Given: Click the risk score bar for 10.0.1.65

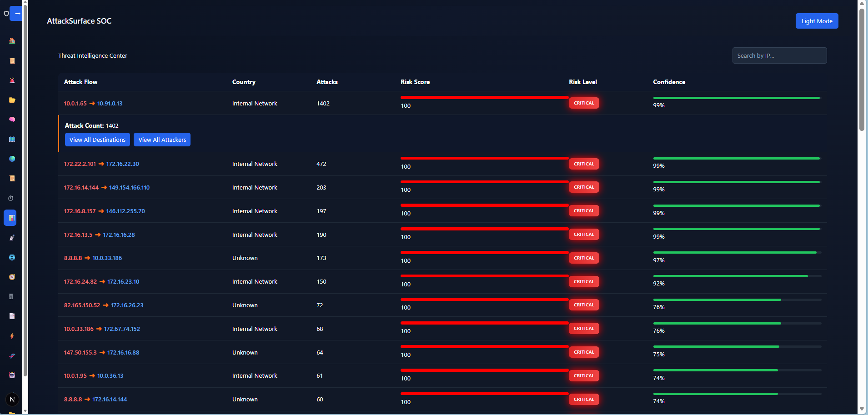Looking at the screenshot, I should tap(484, 97).
